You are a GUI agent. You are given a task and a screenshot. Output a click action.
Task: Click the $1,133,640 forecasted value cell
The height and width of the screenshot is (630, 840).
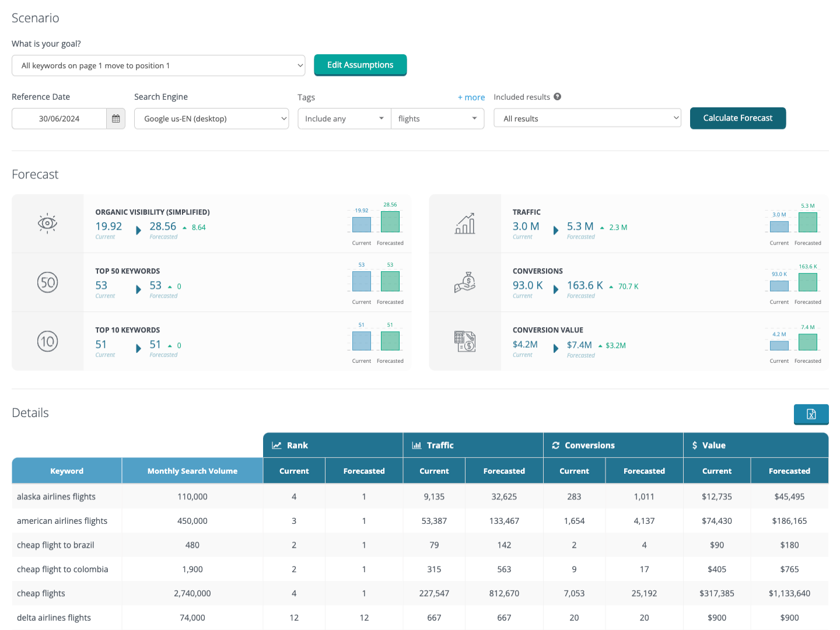[789, 593]
